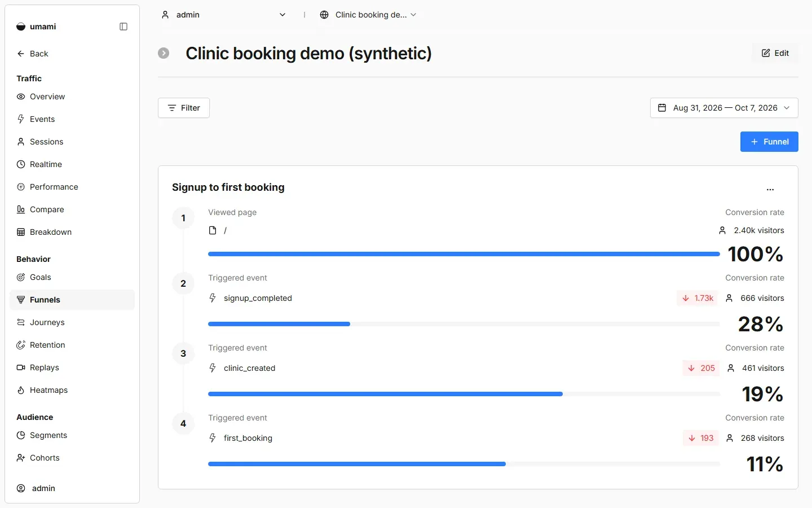
Task: Click the Compare chart icon
Action: 21,209
